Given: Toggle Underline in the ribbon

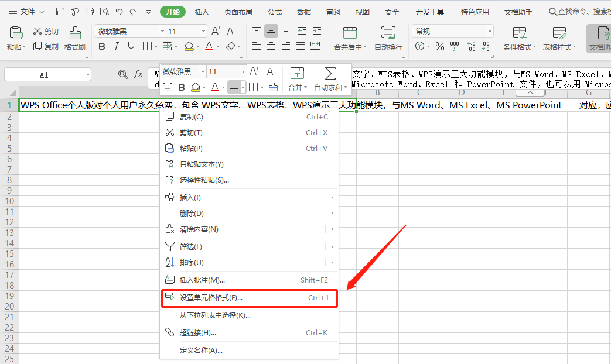Looking at the screenshot, I should click(x=131, y=47).
